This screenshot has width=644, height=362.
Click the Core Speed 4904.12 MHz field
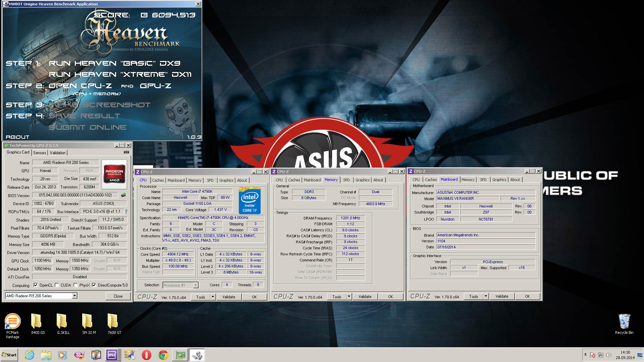pos(178,254)
